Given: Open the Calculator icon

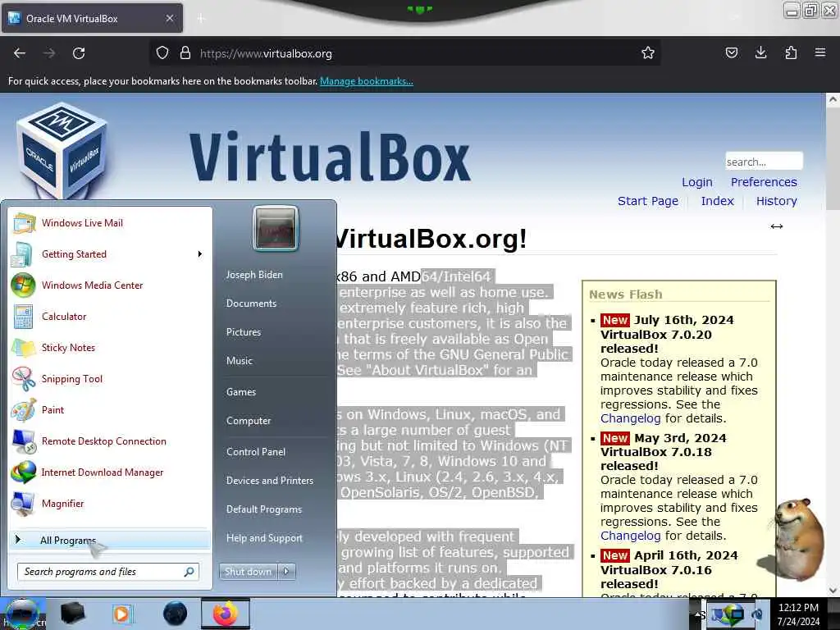Looking at the screenshot, I should [23, 316].
